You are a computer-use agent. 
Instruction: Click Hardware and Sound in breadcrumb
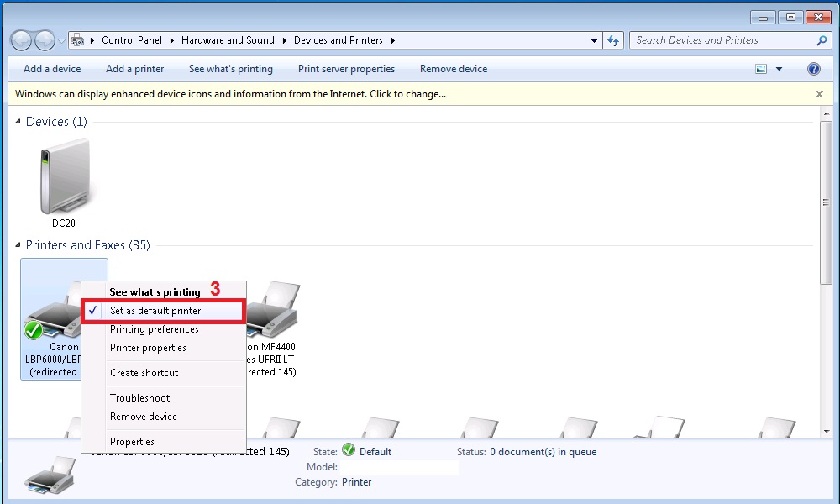(x=228, y=40)
